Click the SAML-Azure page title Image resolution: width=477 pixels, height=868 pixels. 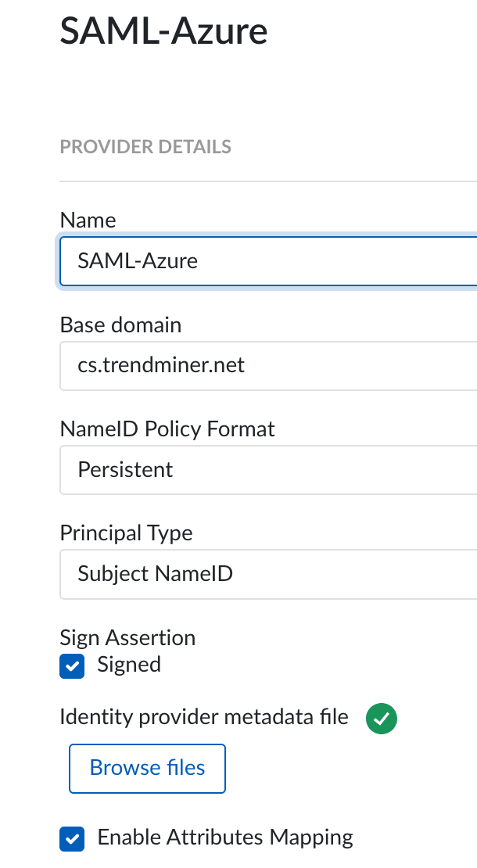pos(163,31)
